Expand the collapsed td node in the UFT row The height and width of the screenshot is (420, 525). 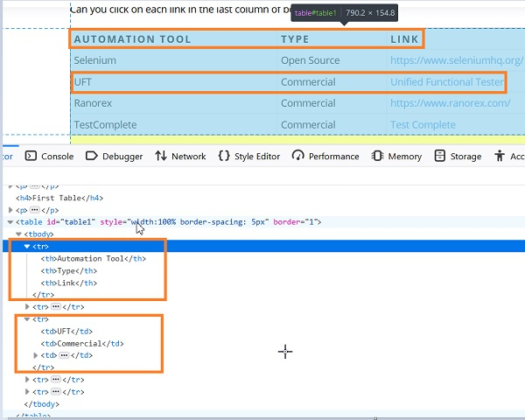pyautogui.click(x=36, y=355)
